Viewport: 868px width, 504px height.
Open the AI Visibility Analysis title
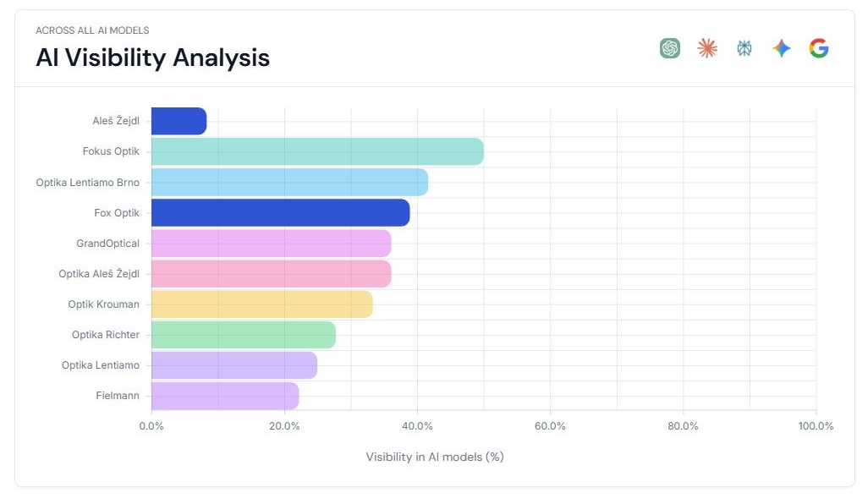pos(151,58)
